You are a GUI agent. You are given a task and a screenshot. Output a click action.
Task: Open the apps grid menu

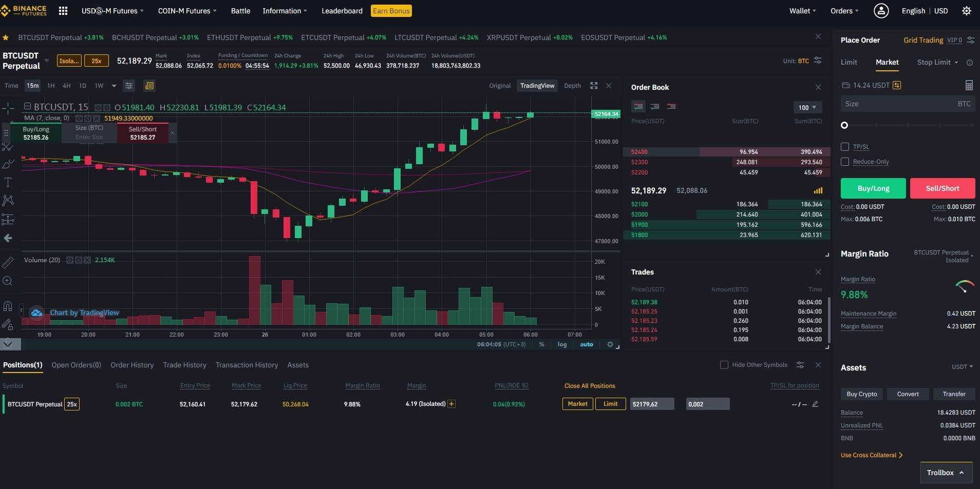point(63,11)
